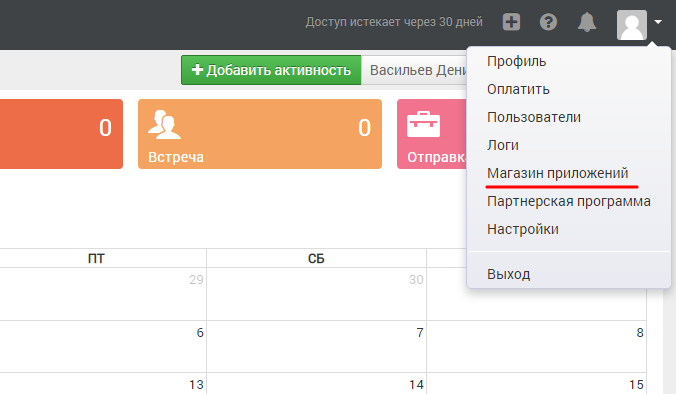Click the red-orange card showing 0
Screen dimensions: 676x394
[61, 134]
